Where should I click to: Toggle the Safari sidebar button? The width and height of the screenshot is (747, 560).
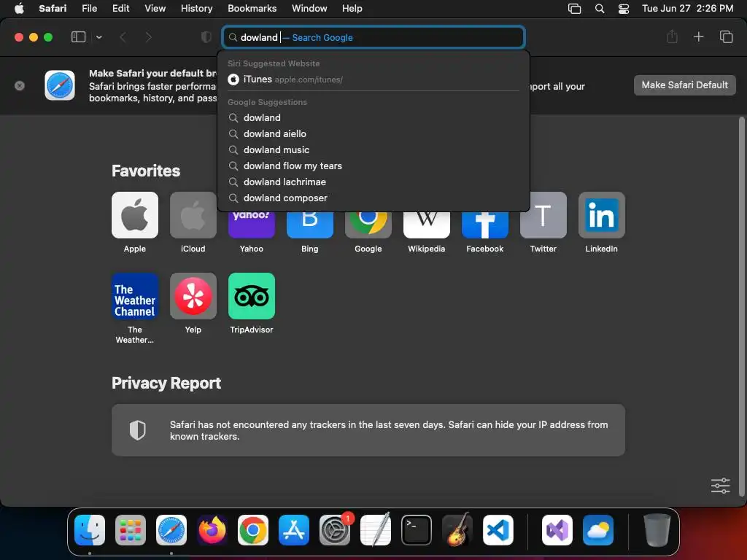pos(78,37)
